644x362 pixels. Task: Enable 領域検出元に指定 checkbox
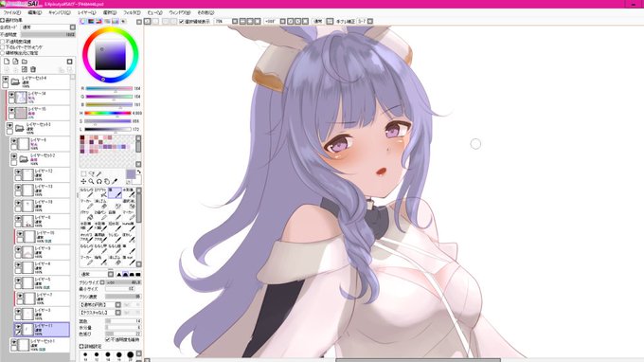pyautogui.click(x=3, y=53)
